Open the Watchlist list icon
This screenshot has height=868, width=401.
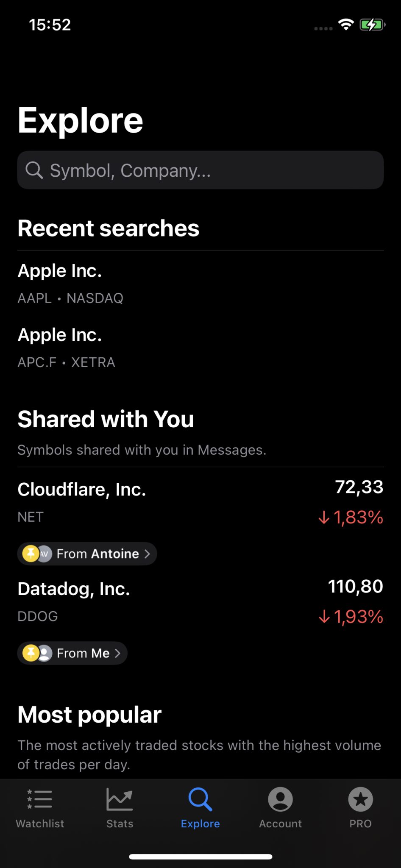[x=40, y=799]
